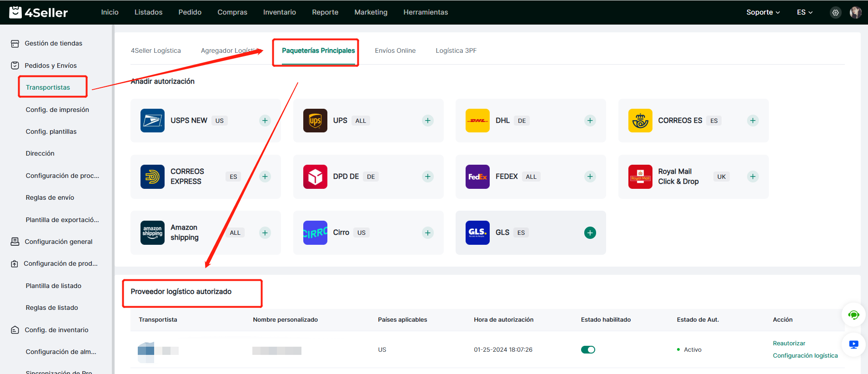This screenshot has height=374, width=868.
Task: Open Config. de impresión in sidebar
Action: pyautogui.click(x=57, y=110)
